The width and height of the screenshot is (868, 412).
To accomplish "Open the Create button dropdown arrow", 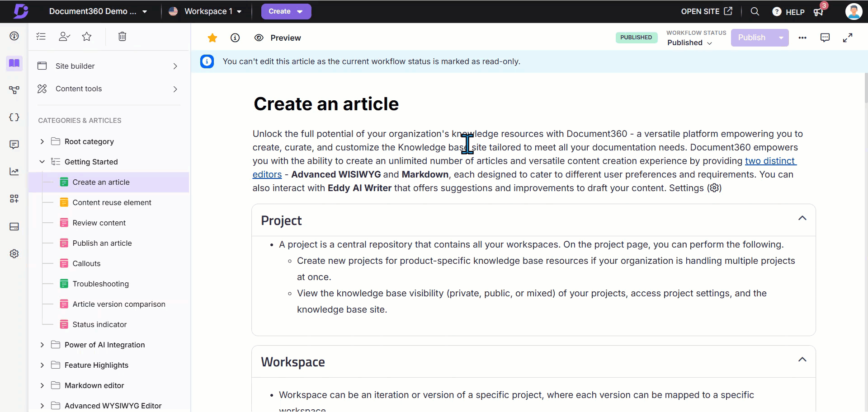I will (300, 12).
